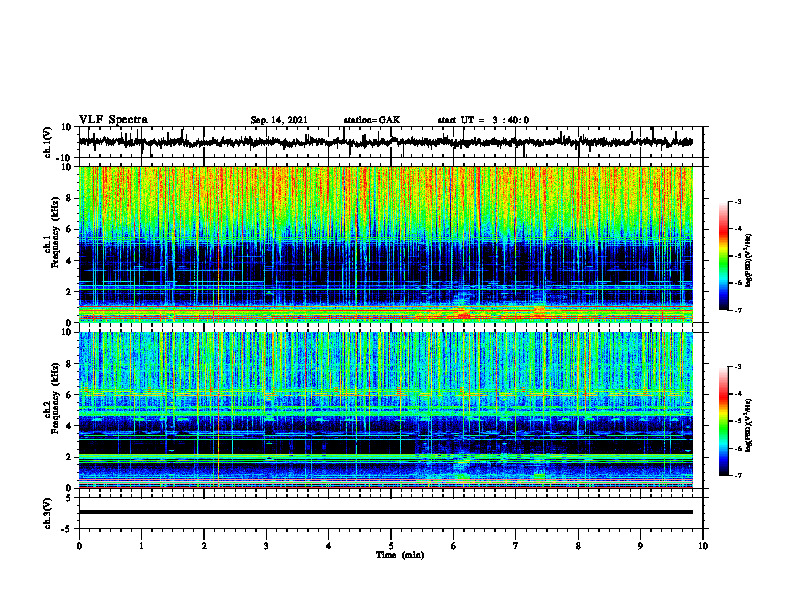The height and width of the screenshot is (612, 792).
Task: Click the "6" kHz tick on ch.2 frequency axis
Action: click(x=69, y=395)
